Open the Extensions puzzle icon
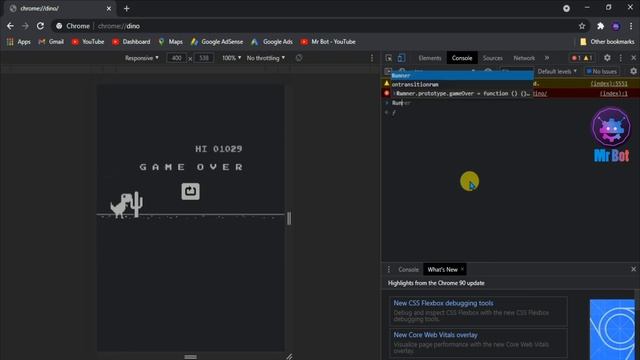This screenshot has height=360, width=640. (600, 26)
